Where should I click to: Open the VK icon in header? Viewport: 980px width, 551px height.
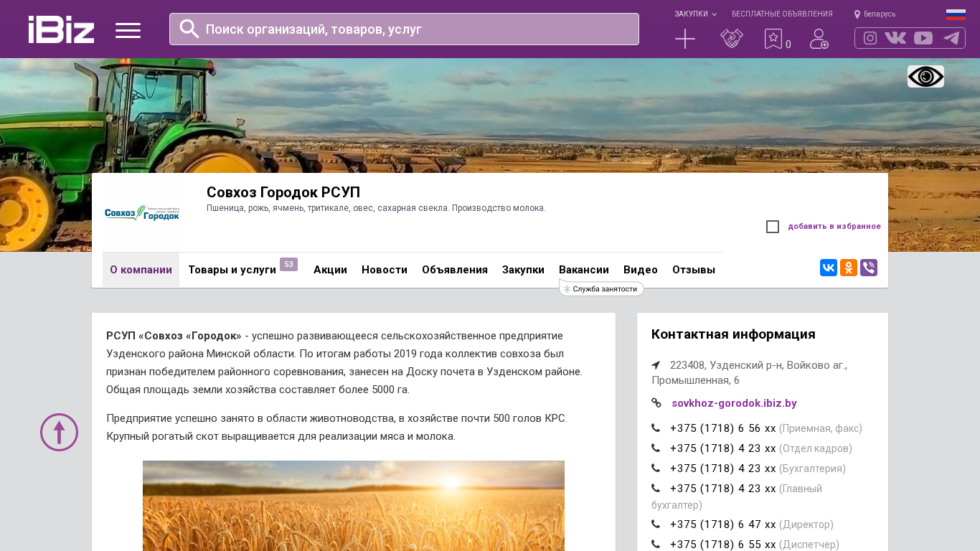coord(895,38)
